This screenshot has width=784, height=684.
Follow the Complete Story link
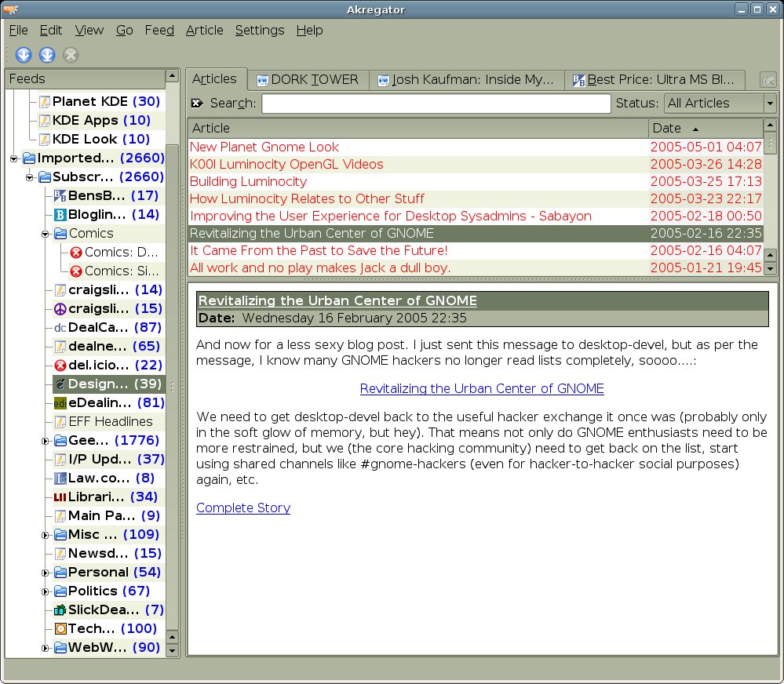(x=243, y=508)
